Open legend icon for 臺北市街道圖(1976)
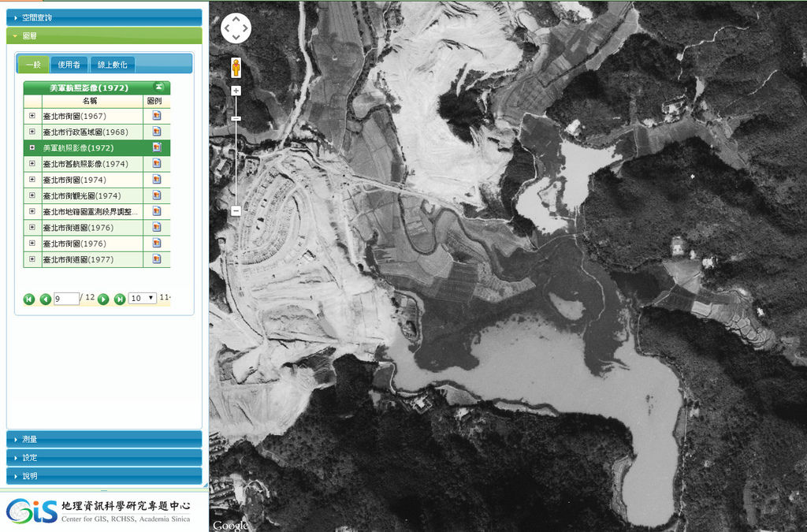This screenshot has width=807, height=532. (x=157, y=228)
